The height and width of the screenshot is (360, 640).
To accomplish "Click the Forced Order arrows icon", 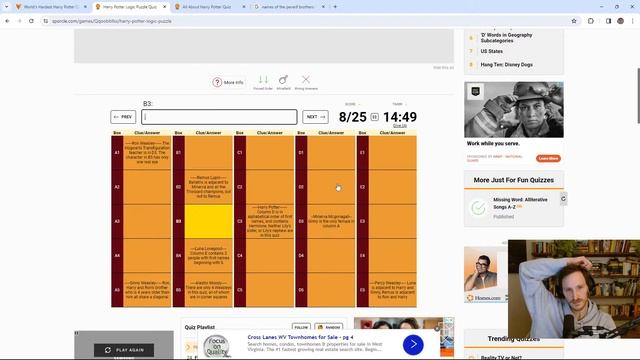I will tap(263, 80).
